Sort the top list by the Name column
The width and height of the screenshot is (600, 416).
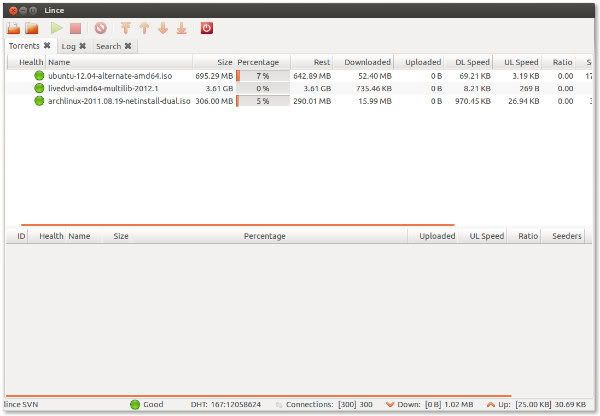pyautogui.click(x=119, y=62)
